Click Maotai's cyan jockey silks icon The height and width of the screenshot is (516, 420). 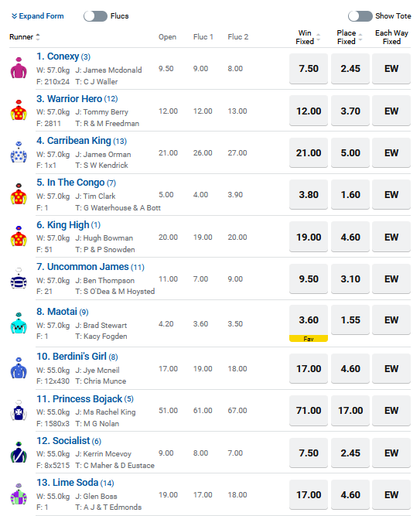click(19, 323)
